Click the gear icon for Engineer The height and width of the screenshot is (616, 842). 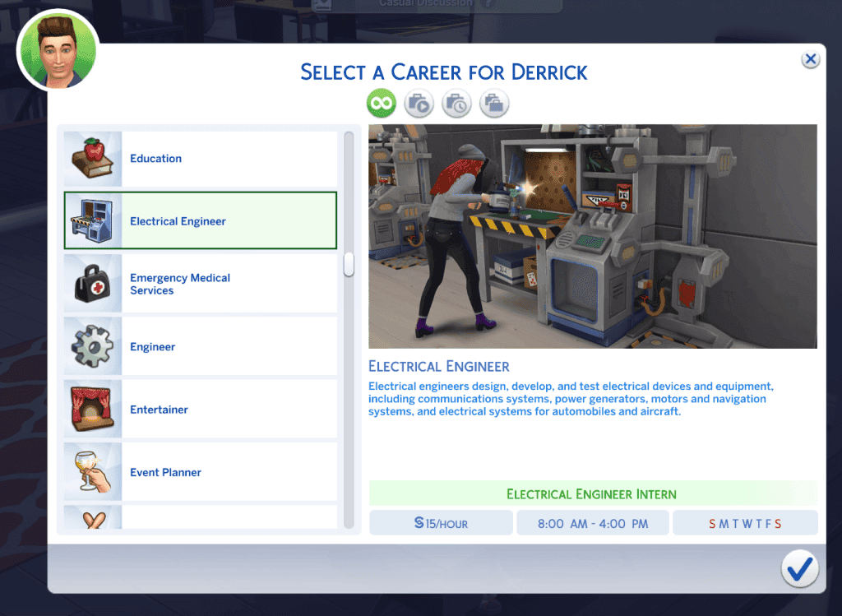tap(93, 346)
